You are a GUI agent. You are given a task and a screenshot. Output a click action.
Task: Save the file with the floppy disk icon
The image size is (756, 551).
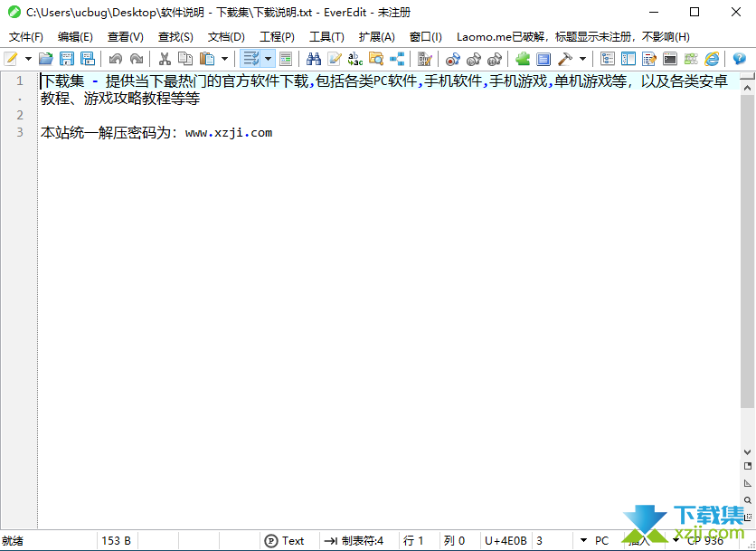[x=67, y=59]
